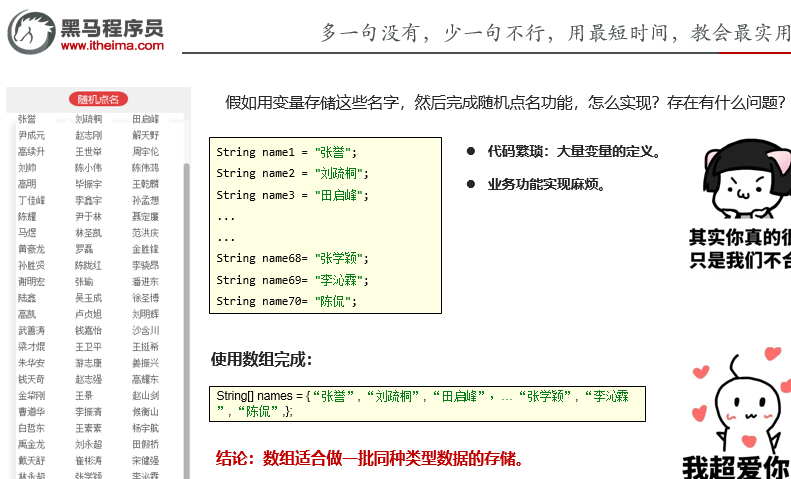Select 高续升 in the name list
Screen dimensions: 791x479
point(31,151)
